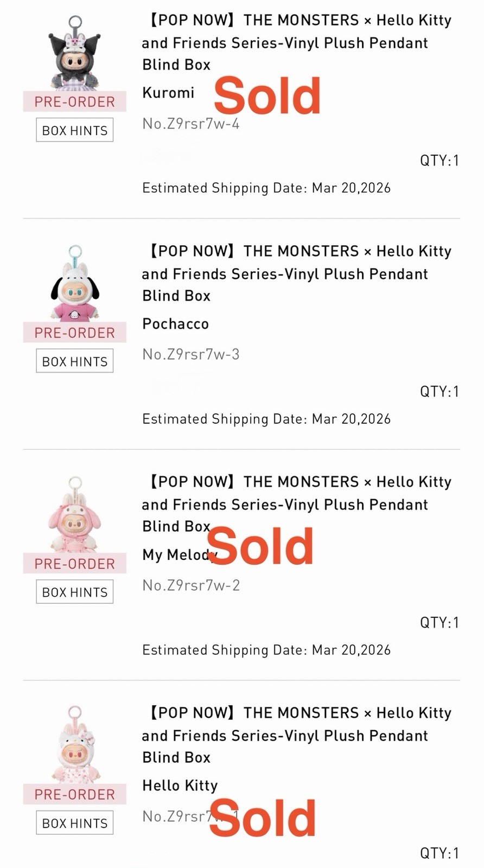
Task: Click the Pochacco variant name
Action: pos(175,324)
